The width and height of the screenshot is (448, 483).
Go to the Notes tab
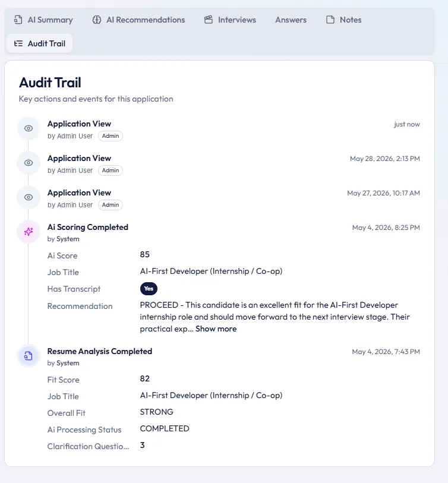[343, 20]
